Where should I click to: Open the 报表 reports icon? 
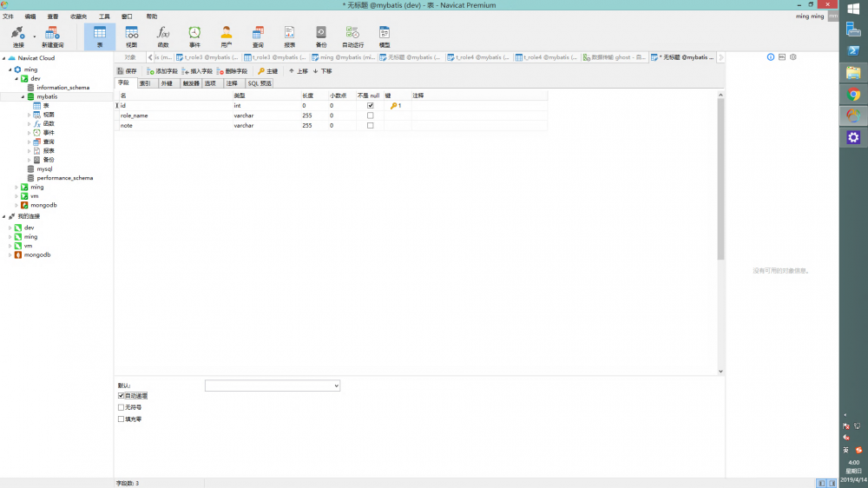[290, 36]
